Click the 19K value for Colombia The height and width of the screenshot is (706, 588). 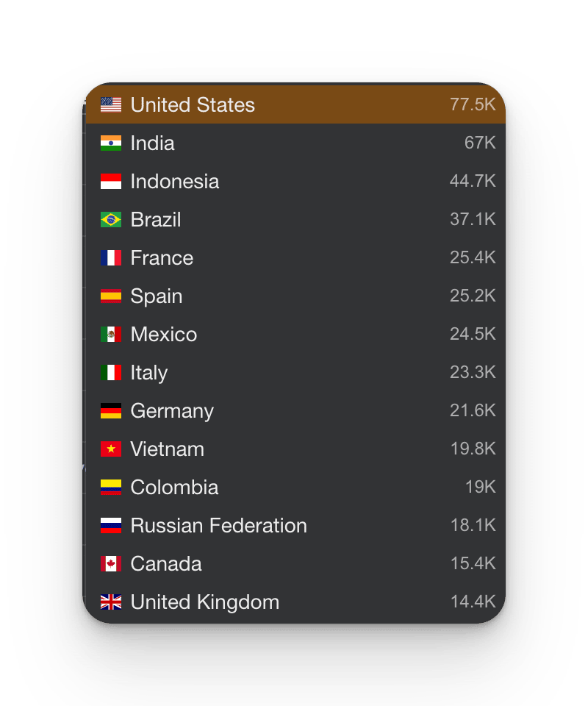pyautogui.click(x=481, y=487)
